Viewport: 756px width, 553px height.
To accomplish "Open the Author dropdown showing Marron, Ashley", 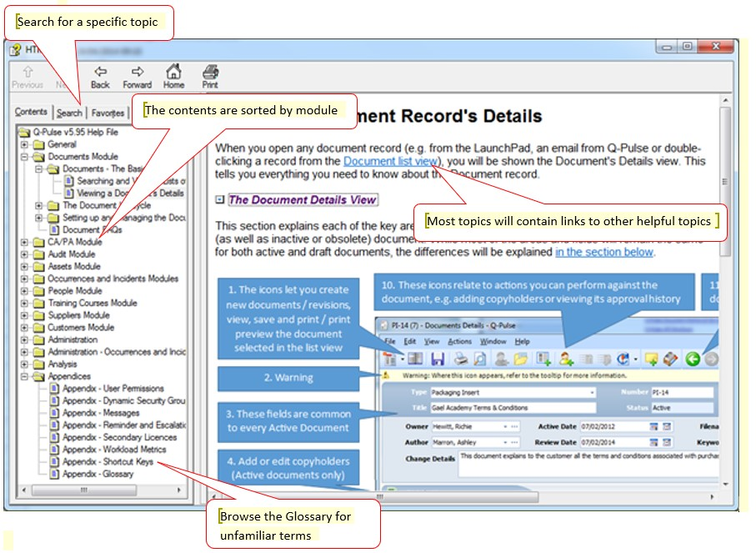I will [505, 443].
